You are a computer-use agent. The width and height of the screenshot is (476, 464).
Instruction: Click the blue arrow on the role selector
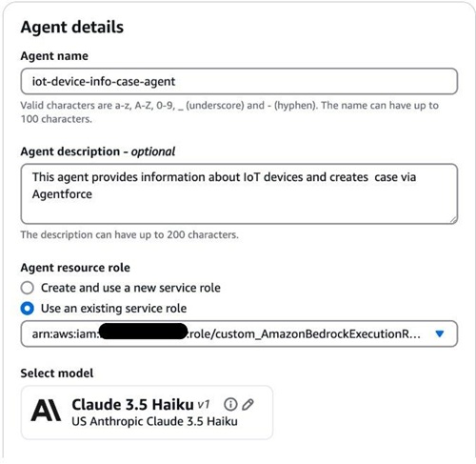click(x=440, y=333)
